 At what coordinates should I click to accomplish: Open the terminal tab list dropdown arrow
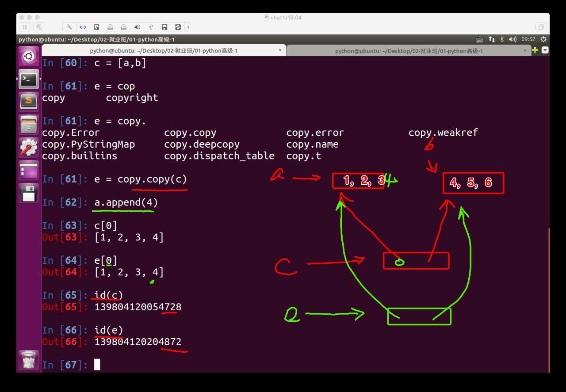tap(545, 50)
